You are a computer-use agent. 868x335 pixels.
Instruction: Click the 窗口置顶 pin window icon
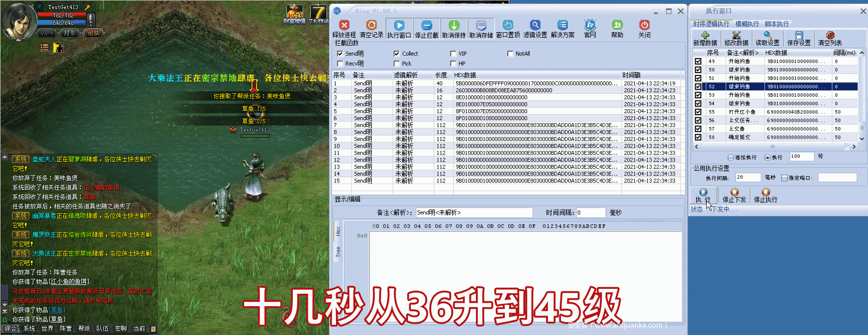point(508,26)
